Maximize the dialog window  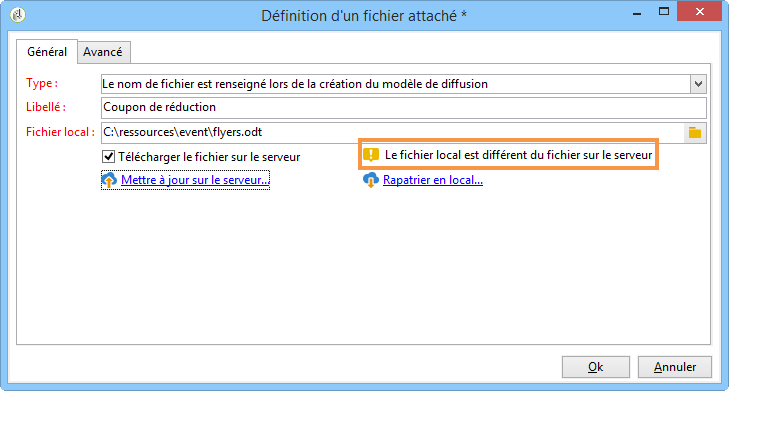(664, 12)
